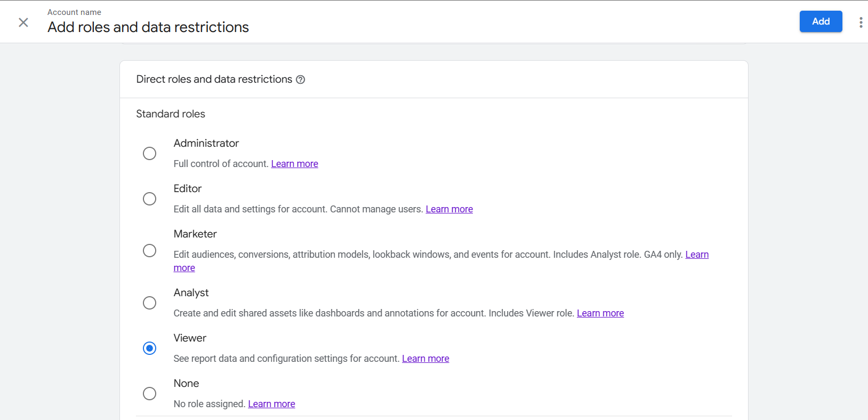868x420 pixels.
Task: Select the Analyst role radio button
Action: [x=150, y=303]
